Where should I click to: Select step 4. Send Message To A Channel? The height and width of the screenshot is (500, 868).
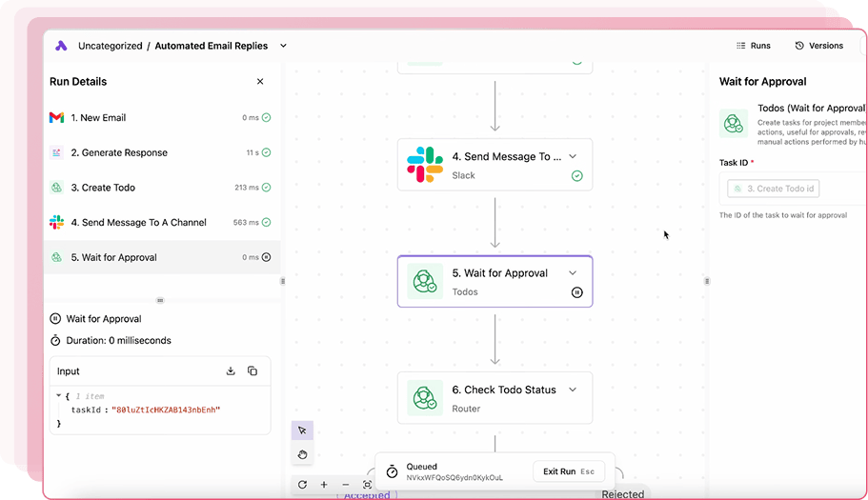pyautogui.click(x=160, y=222)
